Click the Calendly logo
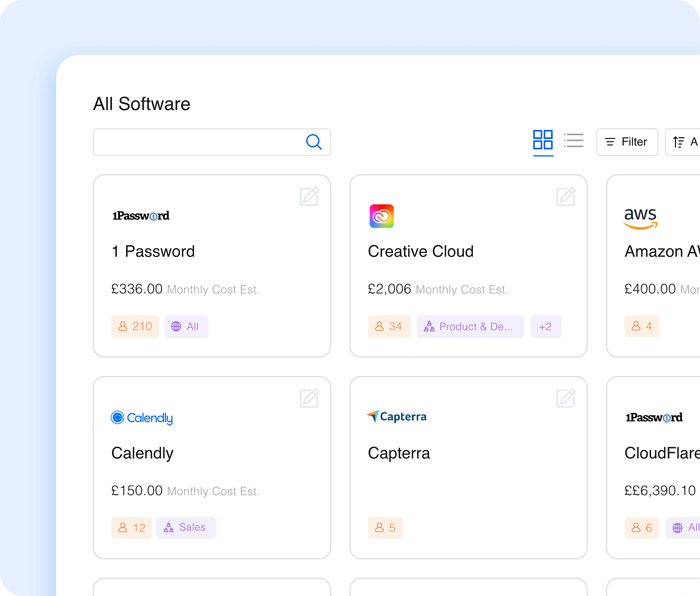This screenshot has height=596, width=700. coord(142,418)
